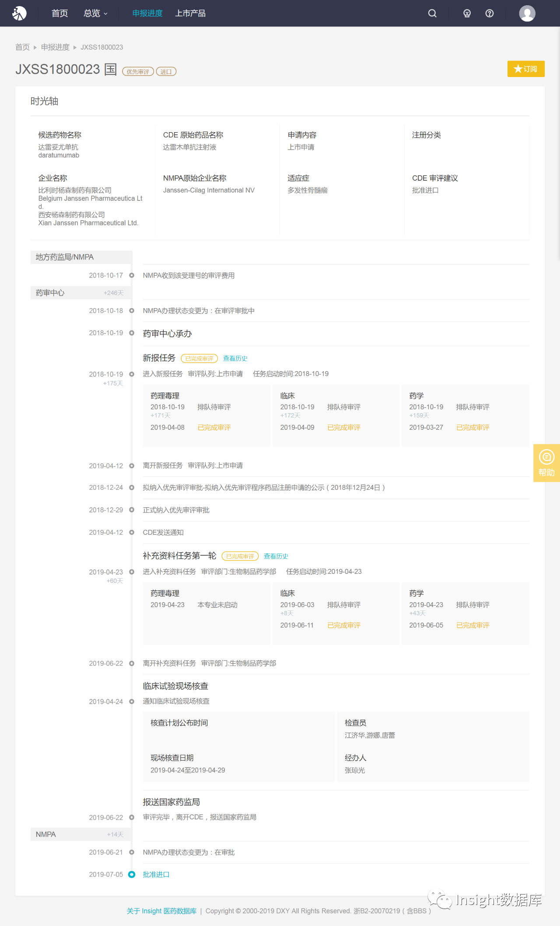The width and height of the screenshot is (560, 926).
Task: Open 查看历史 link beside 新报任务
Action: (235, 358)
